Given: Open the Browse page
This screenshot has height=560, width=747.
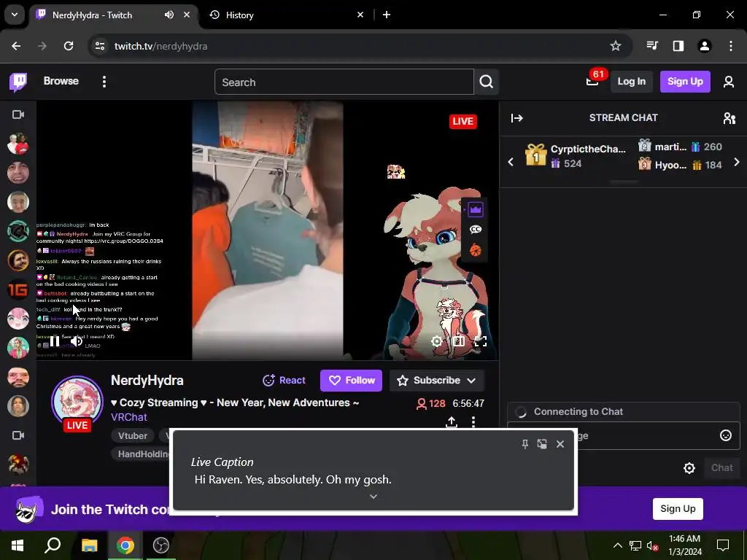Looking at the screenshot, I should pyautogui.click(x=61, y=81).
